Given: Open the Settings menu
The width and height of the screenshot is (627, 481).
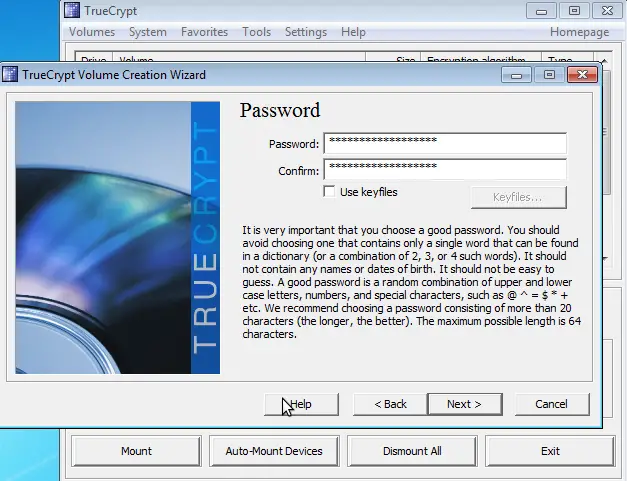Looking at the screenshot, I should pyautogui.click(x=306, y=32).
